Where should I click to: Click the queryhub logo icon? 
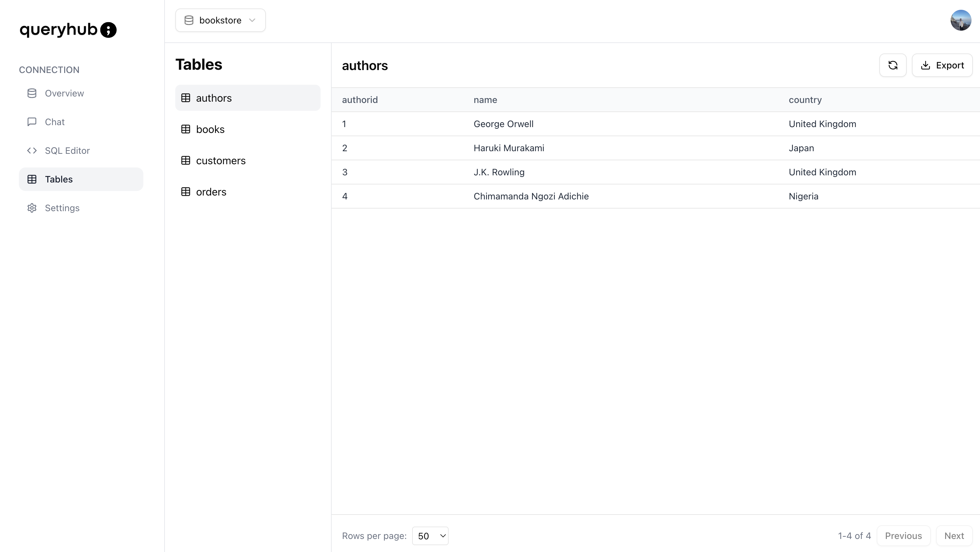coord(108,30)
